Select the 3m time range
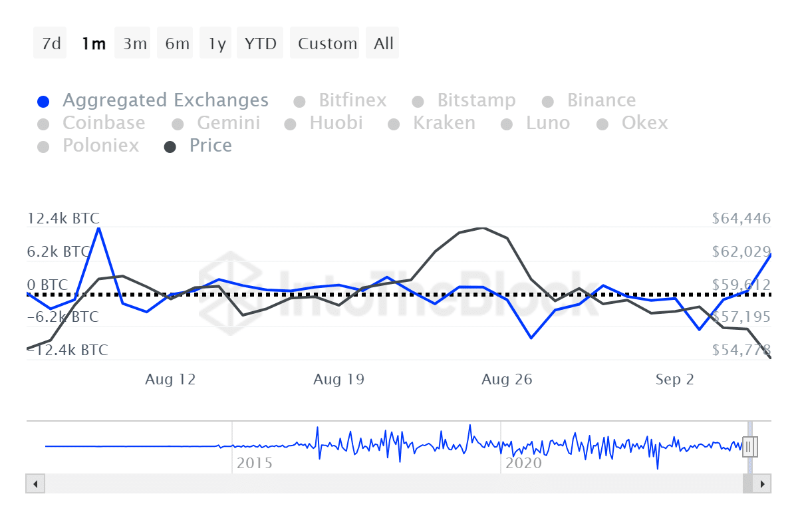The height and width of the screenshot is (532, 798). (134, 44)
